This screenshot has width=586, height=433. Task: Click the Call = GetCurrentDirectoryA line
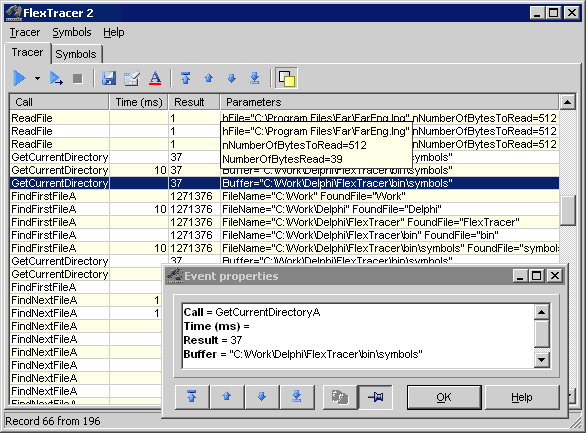pyautogui.click(x=252, y=312)
